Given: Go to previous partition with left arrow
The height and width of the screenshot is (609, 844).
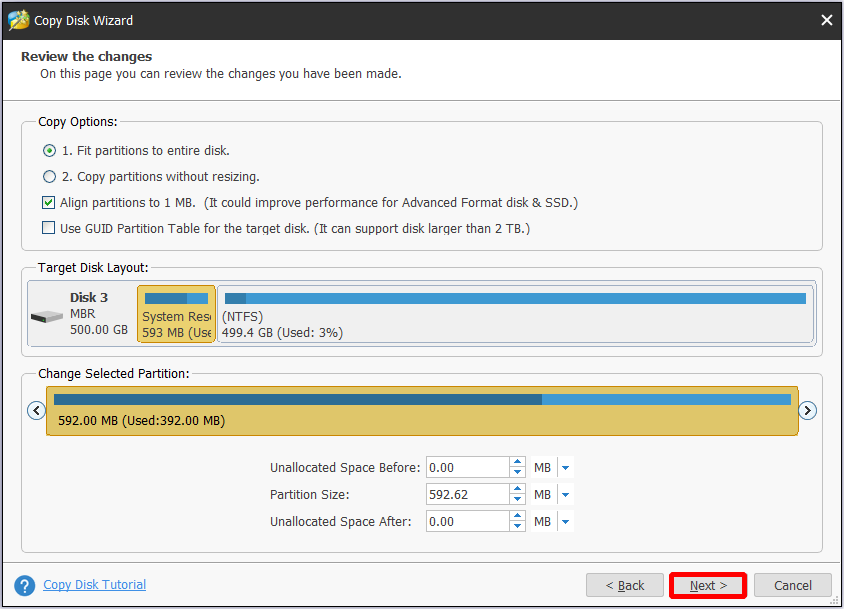Looking at the screenshot, I should pos(36,411).
